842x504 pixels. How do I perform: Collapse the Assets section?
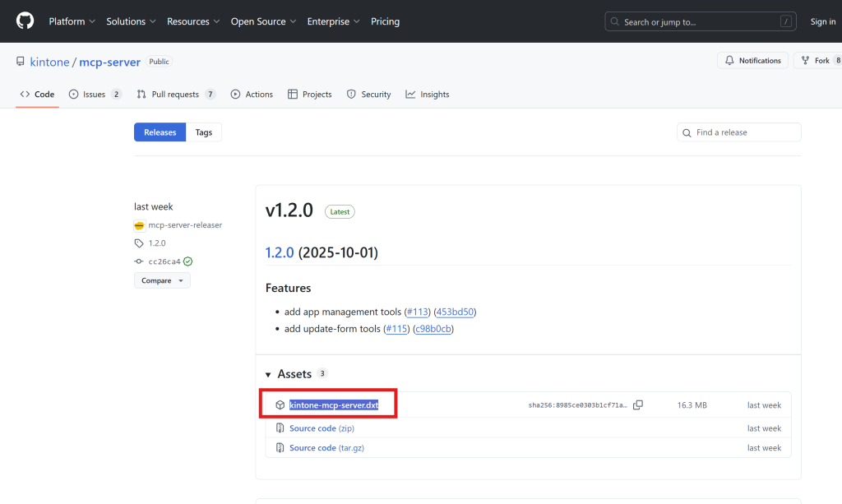pyautogui.click(x=269, y=375)
